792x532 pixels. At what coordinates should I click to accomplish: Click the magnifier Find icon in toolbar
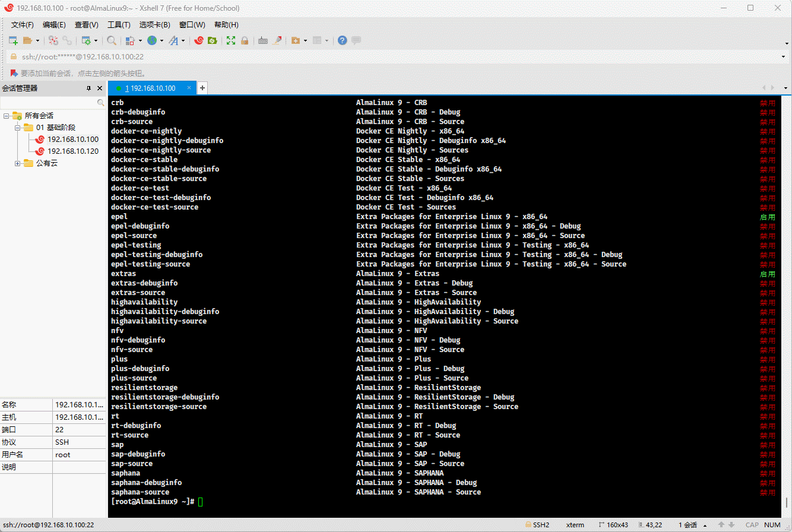[x=112, y=40]
